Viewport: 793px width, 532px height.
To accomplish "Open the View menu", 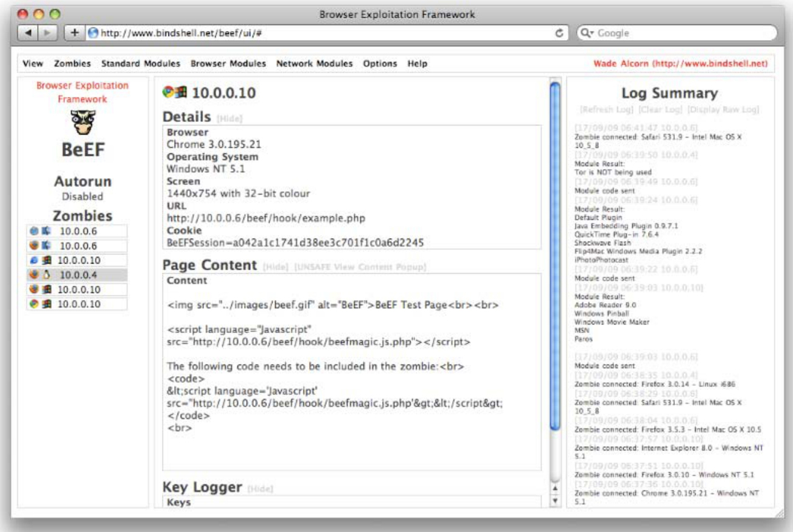I will click(x=33, y=63).
